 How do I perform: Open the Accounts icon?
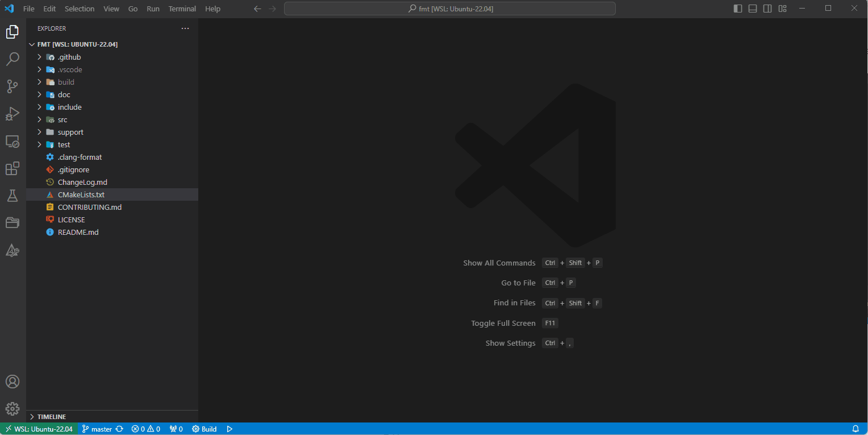tap(12, 382)
